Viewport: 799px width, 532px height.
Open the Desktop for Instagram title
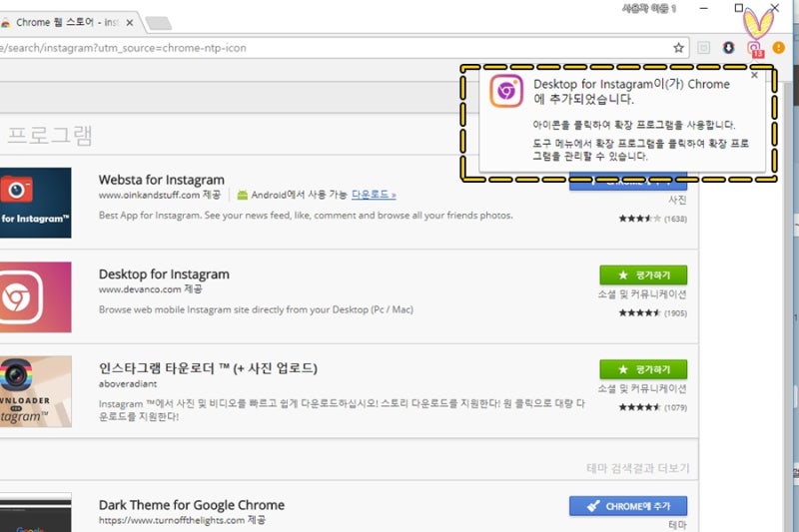coord(164,273)
